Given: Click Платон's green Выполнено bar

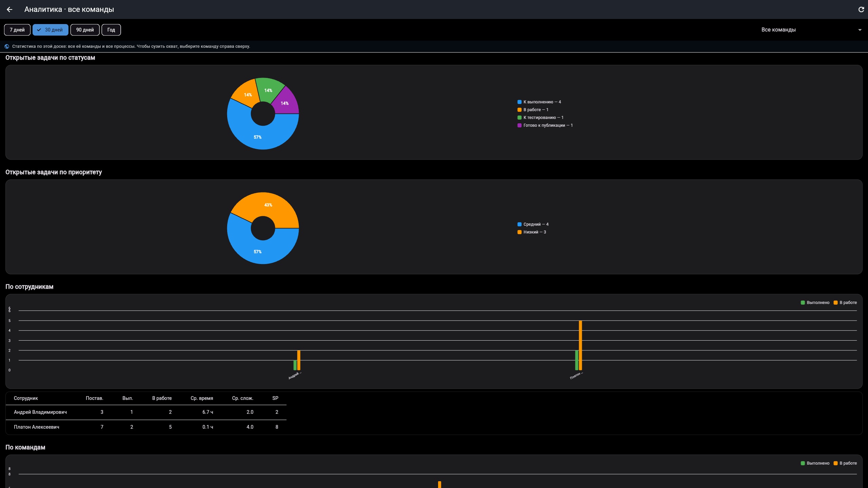Looking at the screenshot, I should click(577, 360).
